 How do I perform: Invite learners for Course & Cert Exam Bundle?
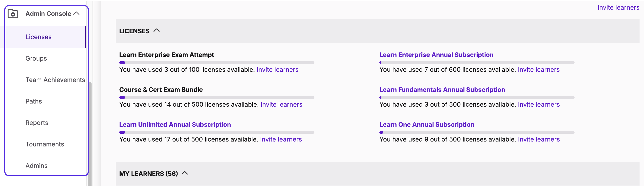281,104
